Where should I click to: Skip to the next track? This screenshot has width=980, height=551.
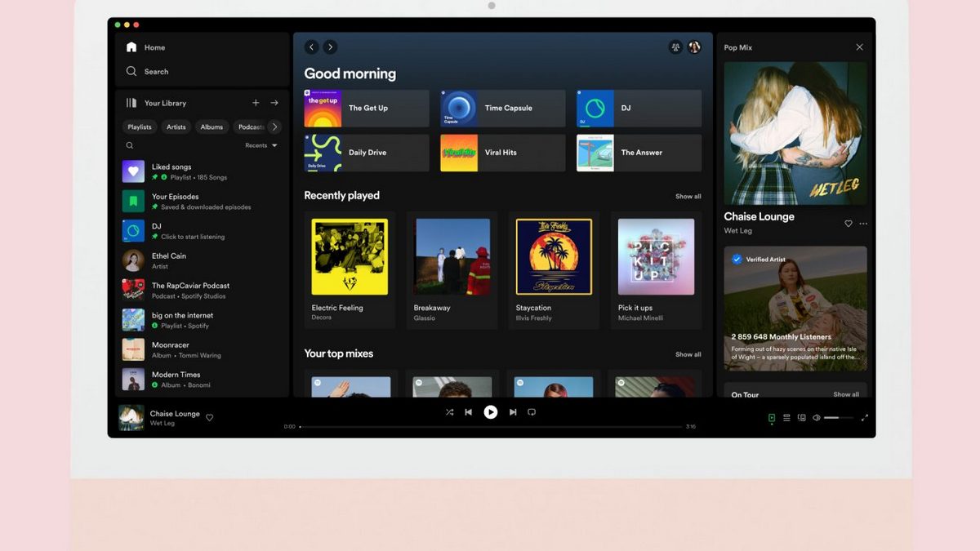coord(513,412)
